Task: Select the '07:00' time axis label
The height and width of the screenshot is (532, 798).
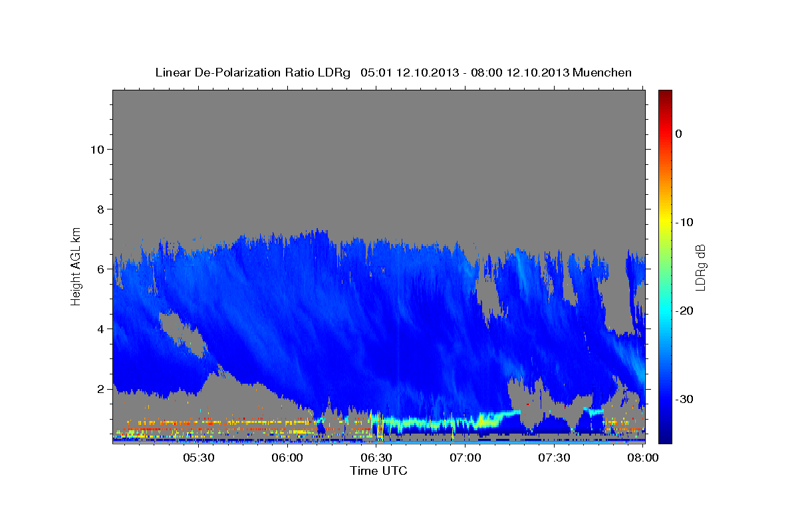Action: (x=465, y=458)
